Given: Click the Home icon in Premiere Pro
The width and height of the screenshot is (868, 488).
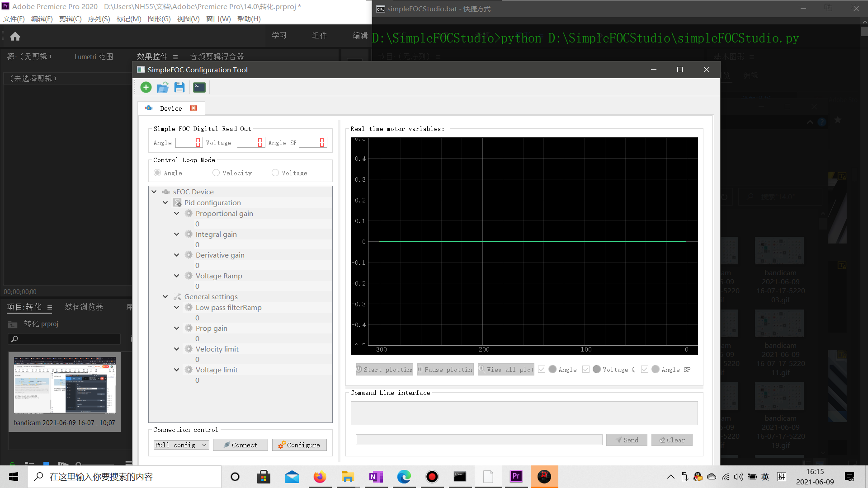Looking at the screenshot, I should click(15, 36).
